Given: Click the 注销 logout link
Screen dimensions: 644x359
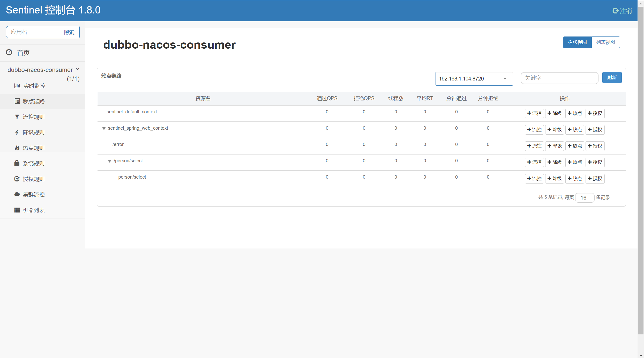Looking at the screenshot, I should [x=622, y=11].
